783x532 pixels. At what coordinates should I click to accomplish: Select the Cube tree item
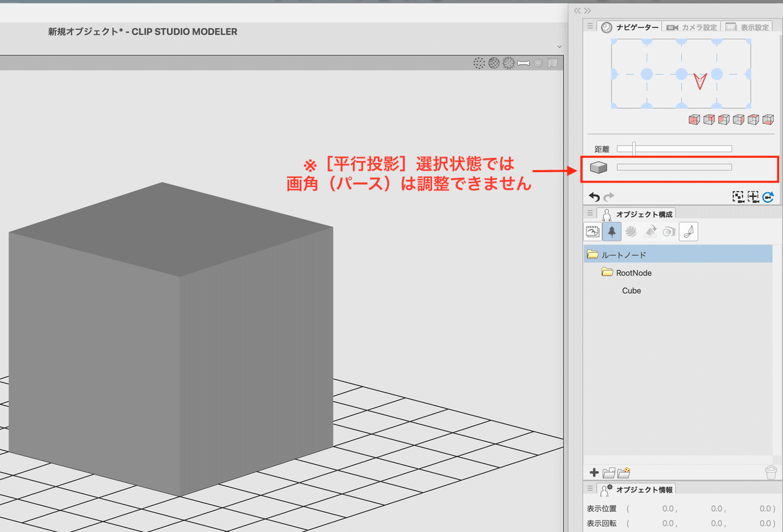[632, 291]
